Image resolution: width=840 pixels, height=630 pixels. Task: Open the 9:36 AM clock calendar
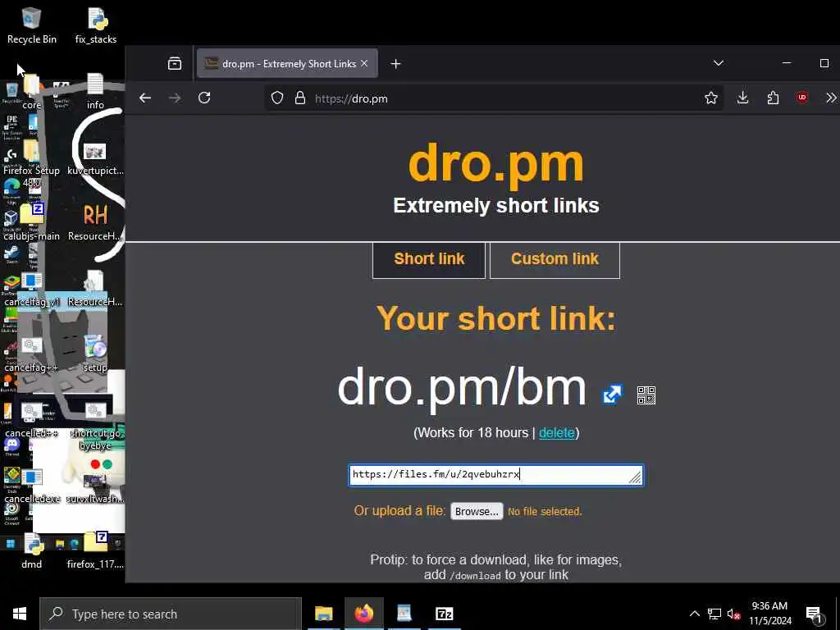point(769,614)
